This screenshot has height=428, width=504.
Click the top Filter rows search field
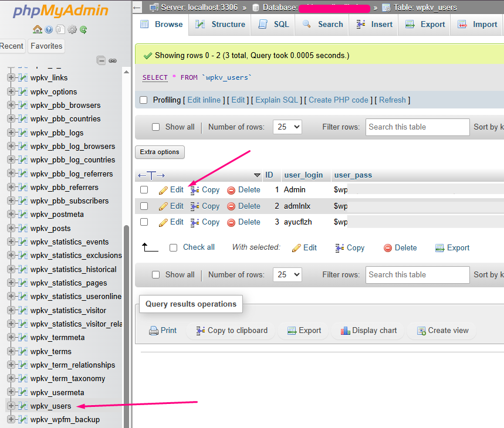[x=418, y=127]
